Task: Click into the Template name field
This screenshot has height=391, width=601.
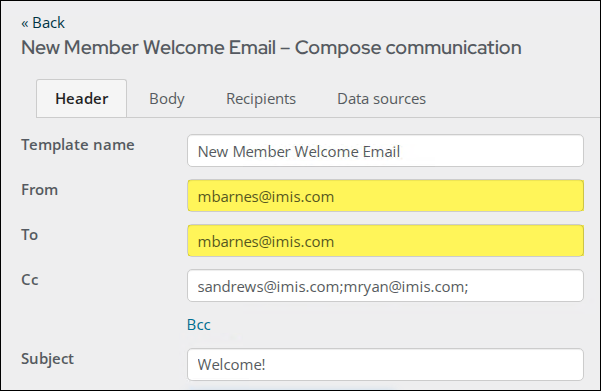Action: point(385,151)
